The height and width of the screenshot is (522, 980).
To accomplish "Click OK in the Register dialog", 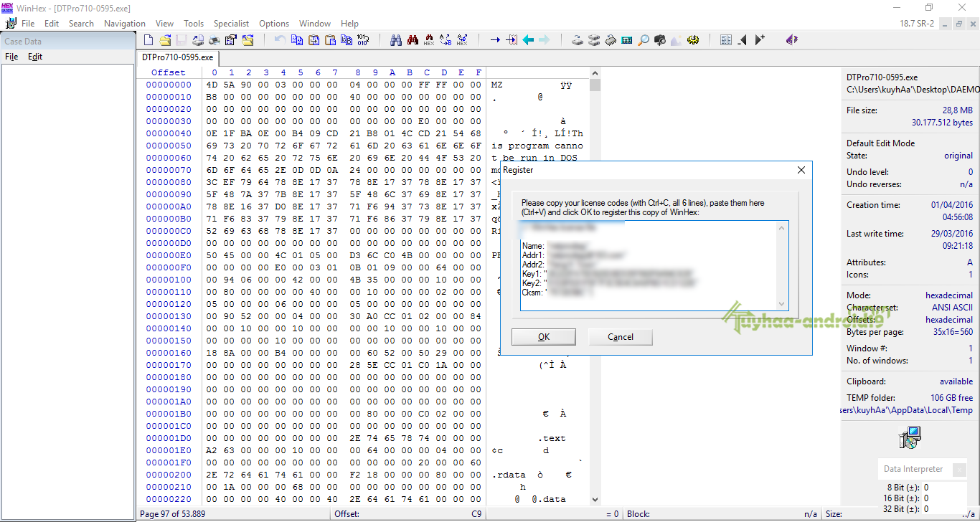I will pyautogui.click(x=544, y=337).
